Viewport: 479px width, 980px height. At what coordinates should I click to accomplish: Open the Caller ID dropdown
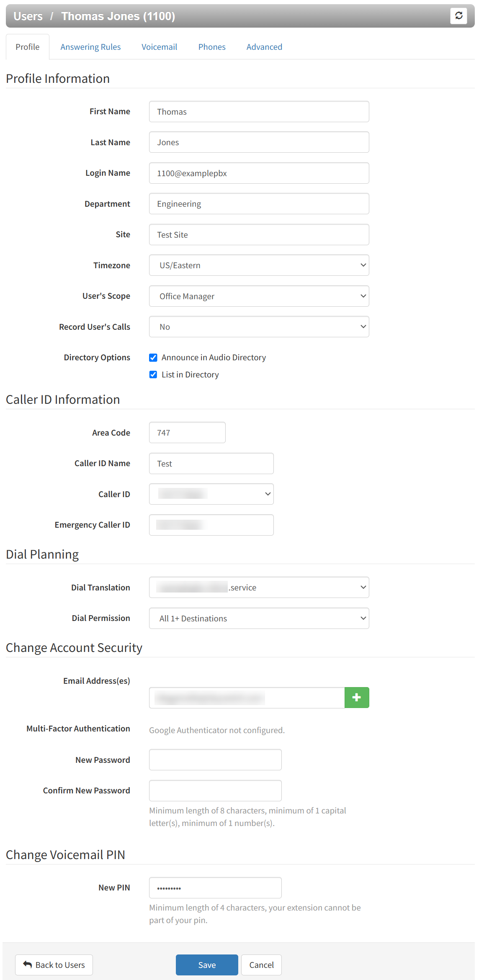pos(211,494)
